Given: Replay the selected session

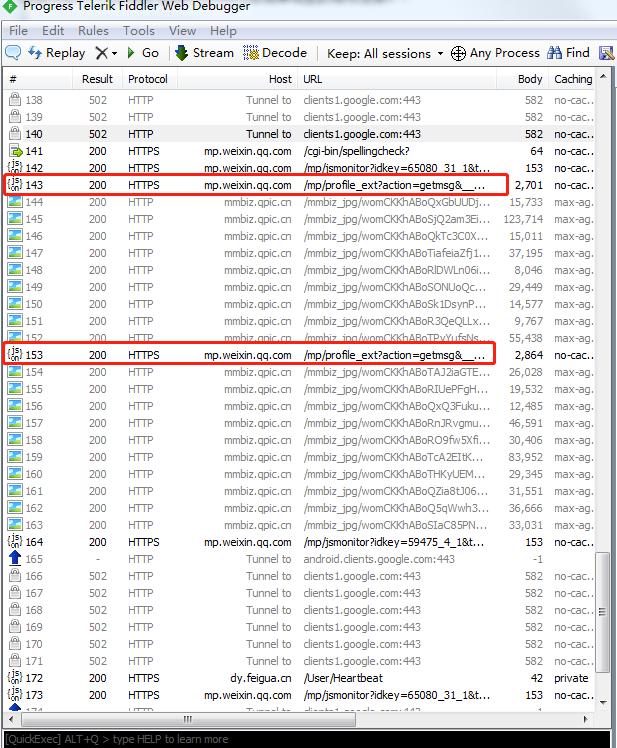Looking at the screenshot, I should point(57,53).
